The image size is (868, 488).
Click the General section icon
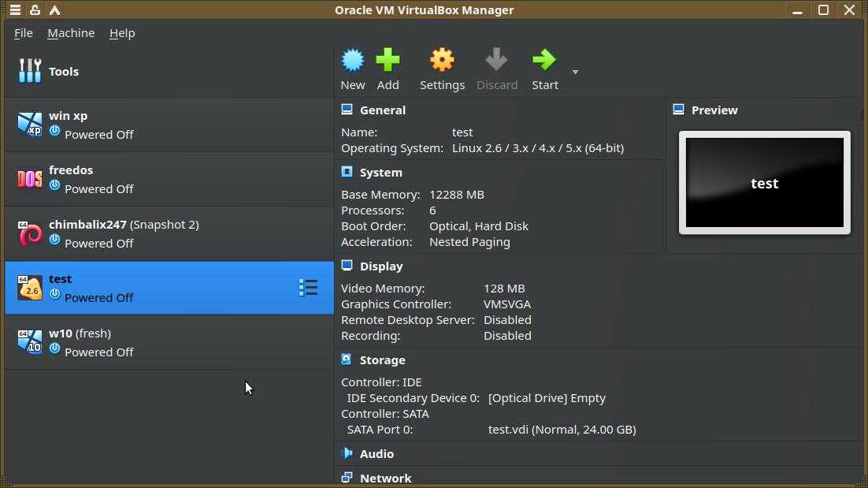(x=347, y=109)
